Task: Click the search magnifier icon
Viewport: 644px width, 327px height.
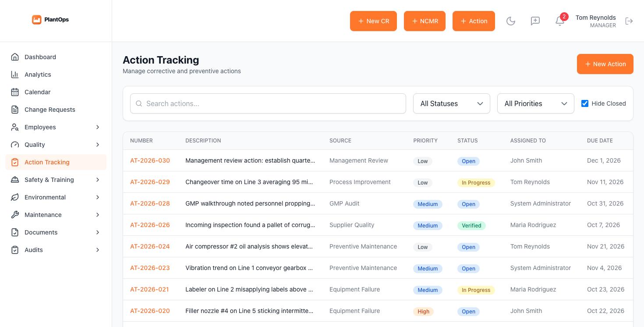Action: click(x=139, y=103)
